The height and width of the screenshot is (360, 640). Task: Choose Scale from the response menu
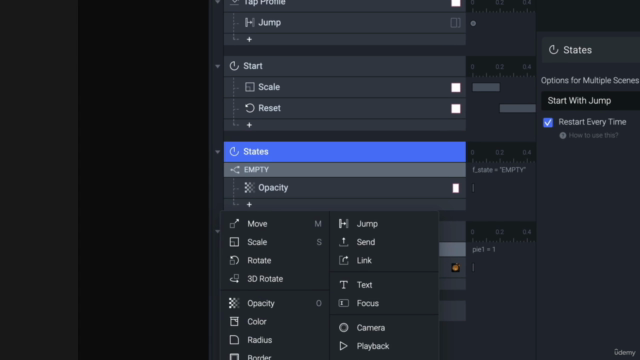click(x=275, y=242)
